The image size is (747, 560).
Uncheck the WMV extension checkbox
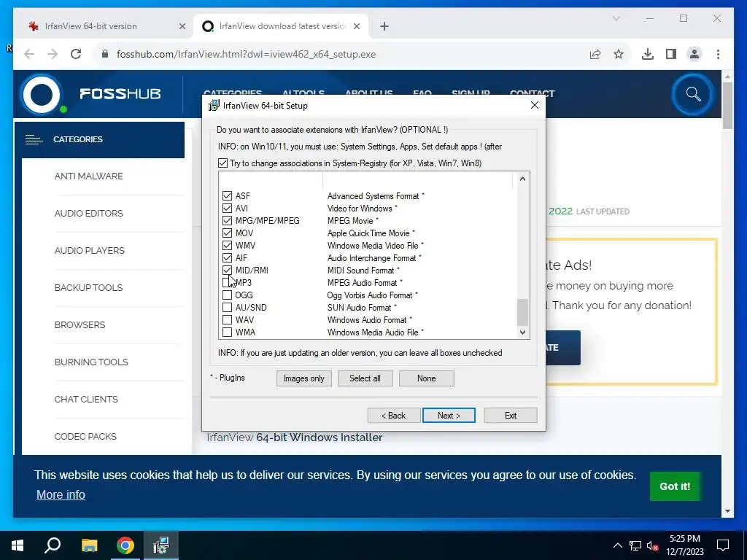pyautogui.click(x=228, y=245)
